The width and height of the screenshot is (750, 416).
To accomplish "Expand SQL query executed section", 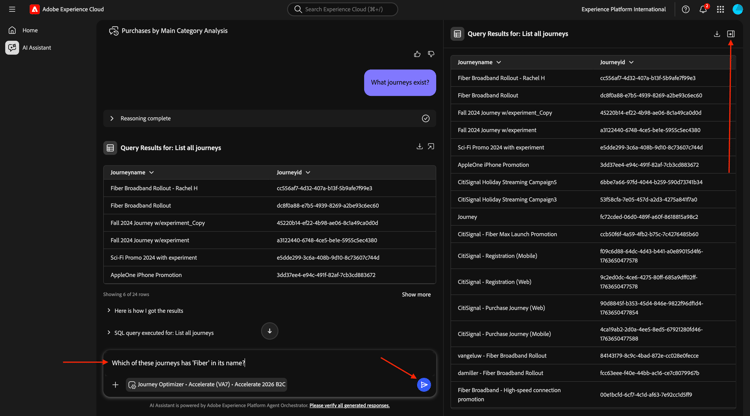I will (x=160, y=333).
